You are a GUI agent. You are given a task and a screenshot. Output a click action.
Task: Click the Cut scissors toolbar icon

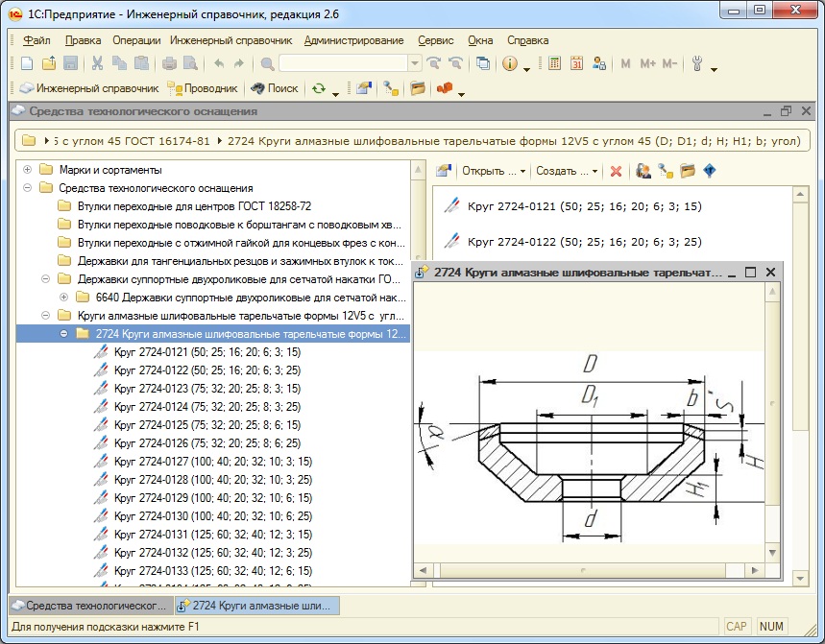click(97, 63)
